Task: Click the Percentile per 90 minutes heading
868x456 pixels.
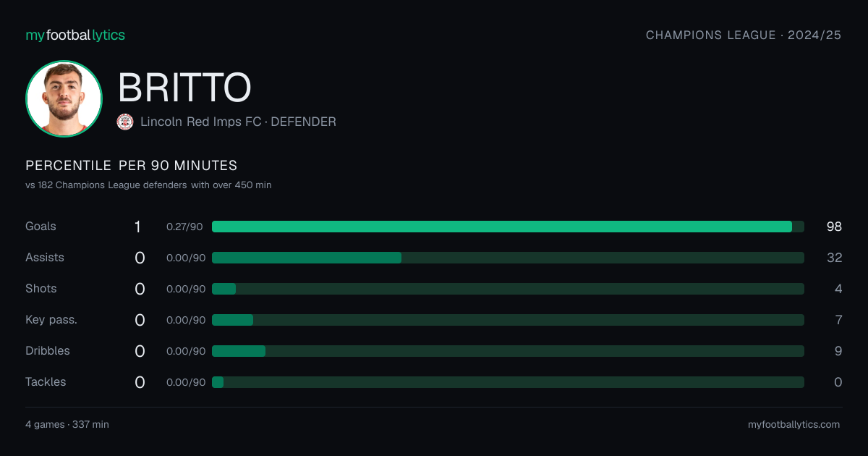Action: click(132, 166)
